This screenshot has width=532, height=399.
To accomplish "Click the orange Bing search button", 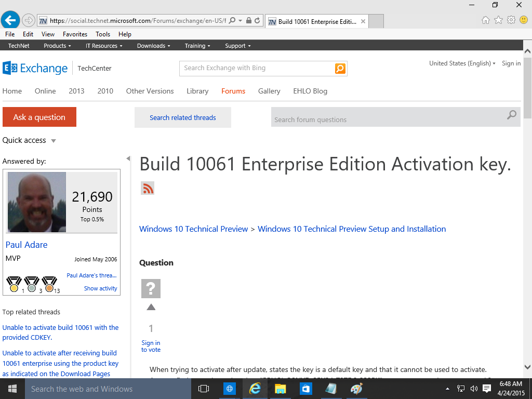I will click(x=340, y=69).
